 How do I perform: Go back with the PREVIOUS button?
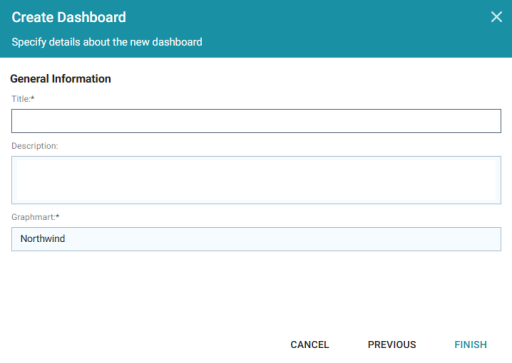(392, 345)
